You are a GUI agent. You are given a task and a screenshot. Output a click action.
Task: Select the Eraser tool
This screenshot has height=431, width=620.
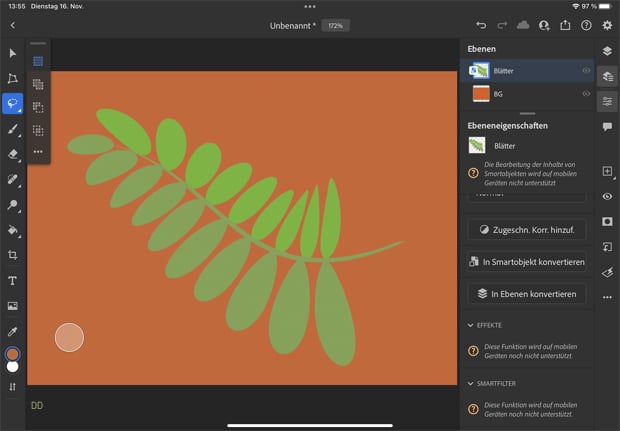[13, 155]
